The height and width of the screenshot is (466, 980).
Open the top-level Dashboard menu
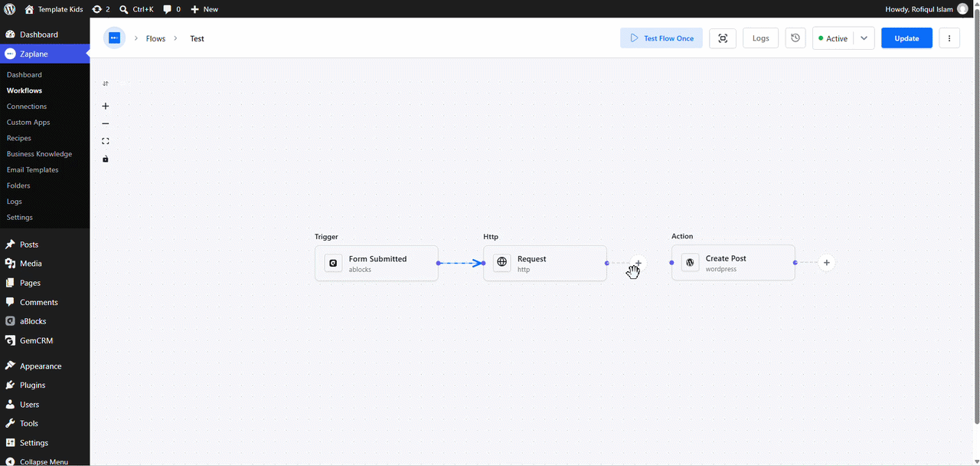click(x=44, y=34)
